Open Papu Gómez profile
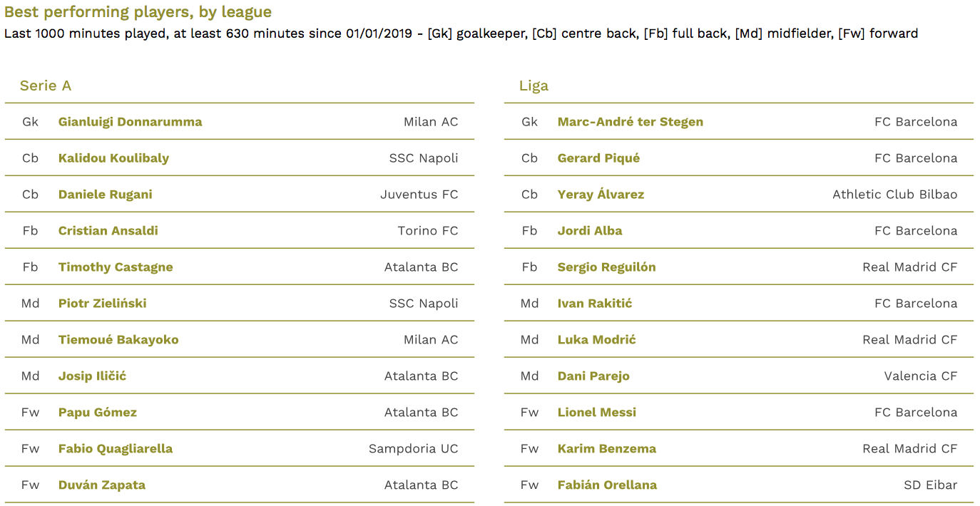 98,413
